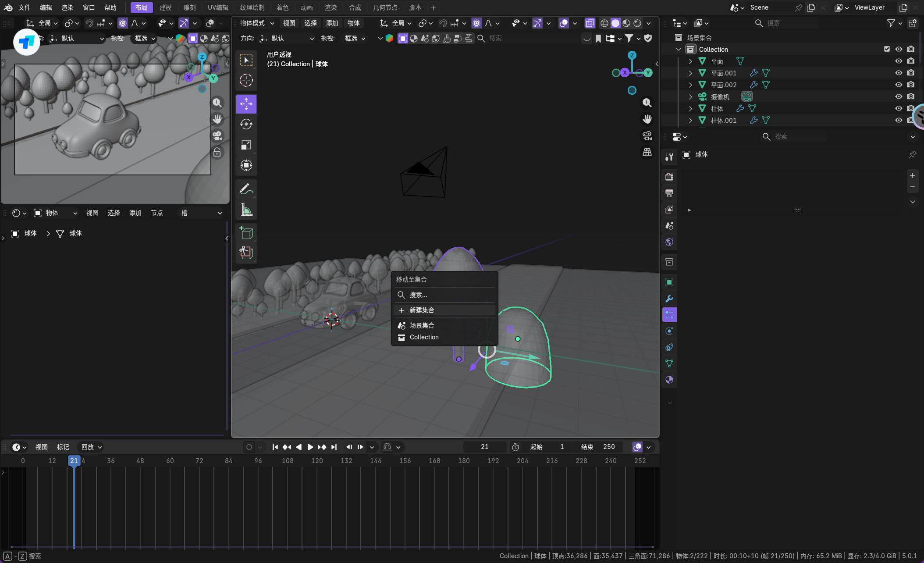The width and height of the screenshot is (924, 563).
Task: Select the Scale tool
Action: (246, 145)
